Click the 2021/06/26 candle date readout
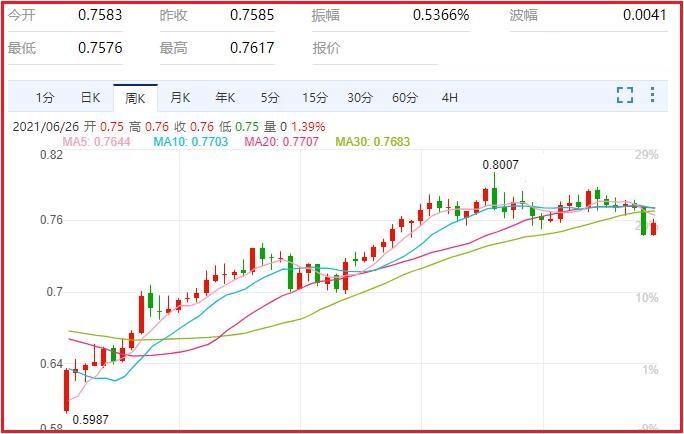684x434 pixels. (46, 127)
